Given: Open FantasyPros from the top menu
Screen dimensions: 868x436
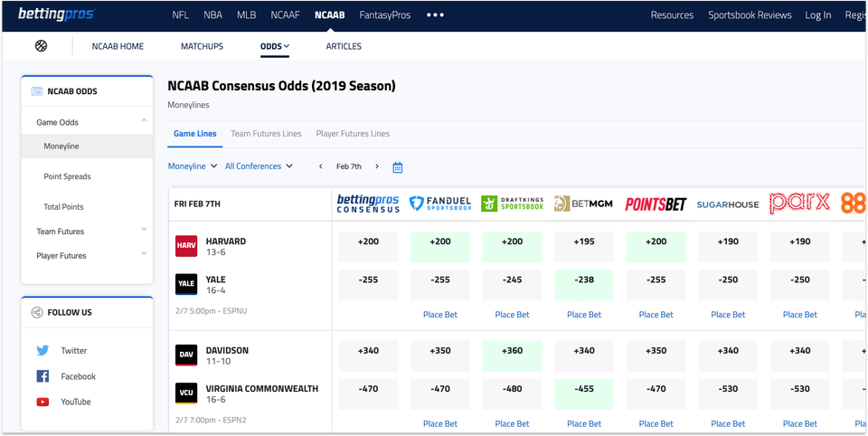Looking at the screenshot, I should pyautogui.click(x=385, y=15).
